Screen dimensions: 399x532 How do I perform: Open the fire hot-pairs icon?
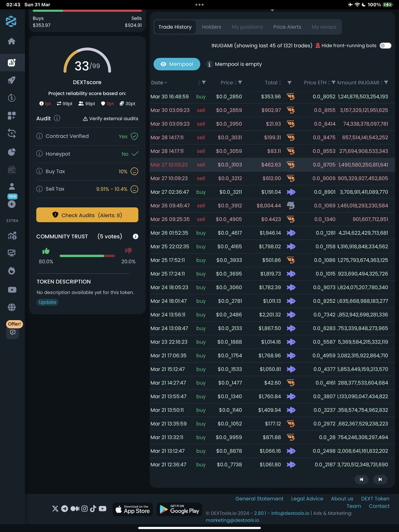tap(12, 270)
